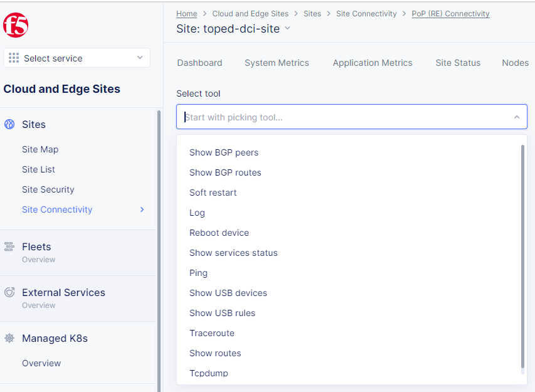
Task: Switch to the System Metrics tab
Action: click(x=277, y=63)
